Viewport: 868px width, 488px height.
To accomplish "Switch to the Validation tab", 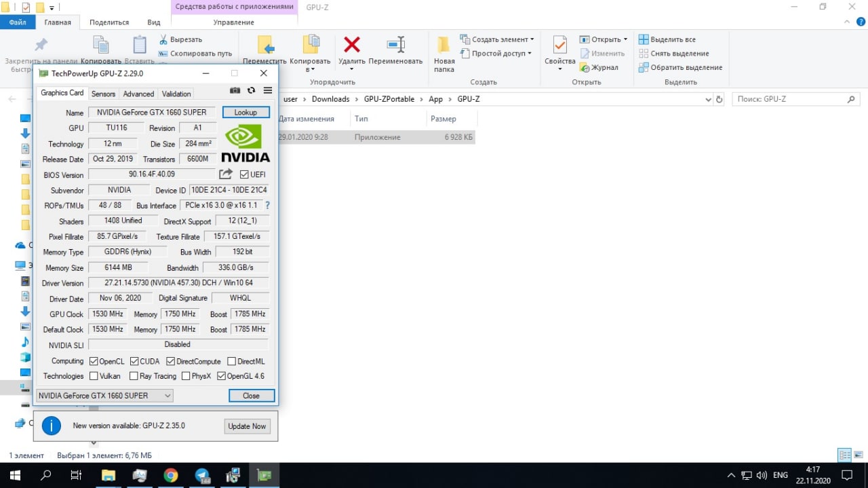I will coord(176,94).
